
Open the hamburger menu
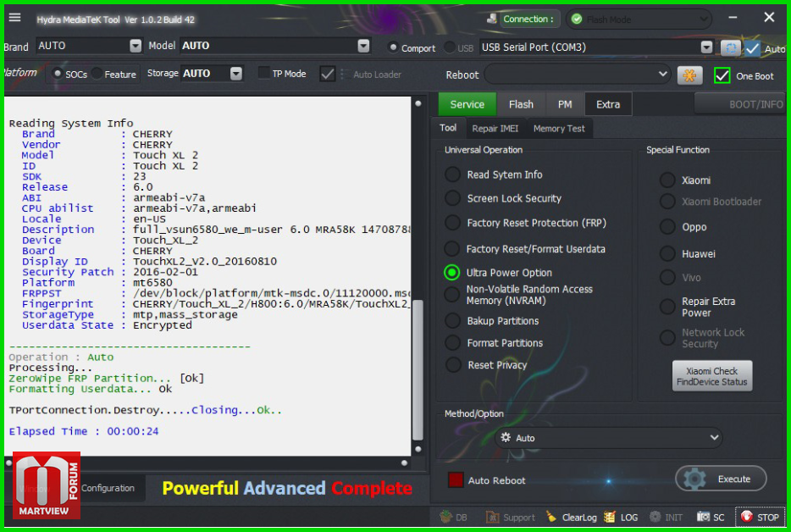(14, 18)
